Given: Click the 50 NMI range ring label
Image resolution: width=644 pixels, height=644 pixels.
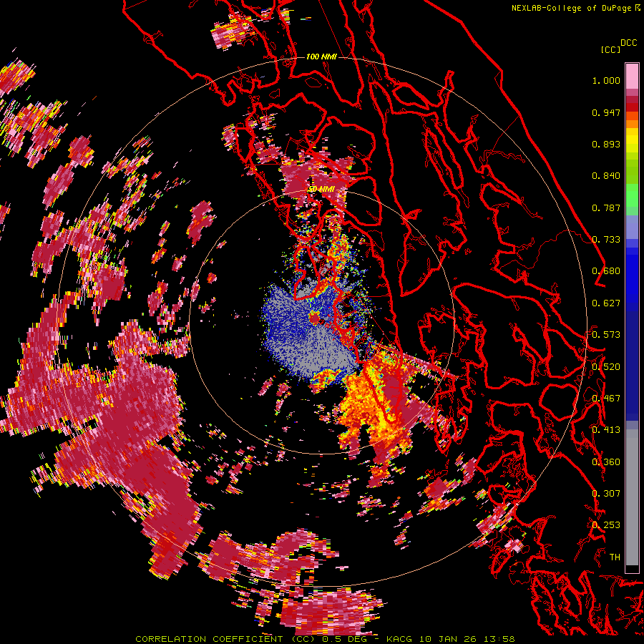Looking at the screenshot, I should [321, 190].
